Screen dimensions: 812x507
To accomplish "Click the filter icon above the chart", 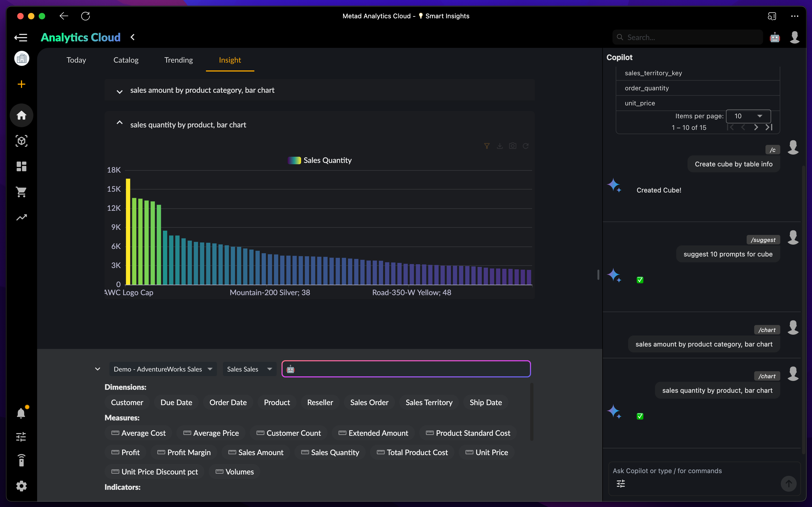I will click(x=487, y=146).
